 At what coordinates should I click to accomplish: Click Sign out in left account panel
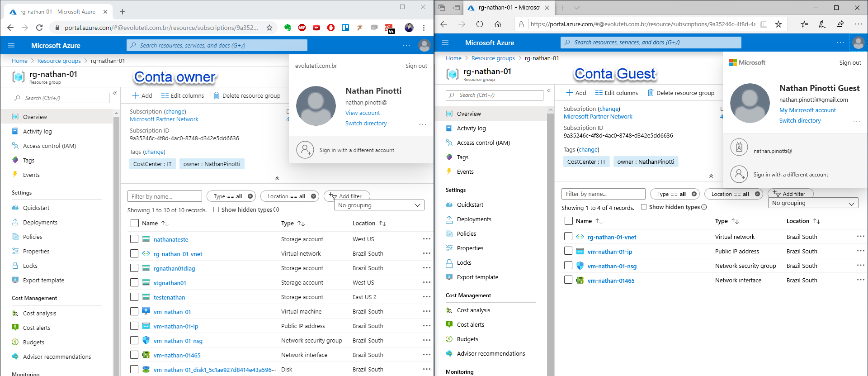coord(416,66)
